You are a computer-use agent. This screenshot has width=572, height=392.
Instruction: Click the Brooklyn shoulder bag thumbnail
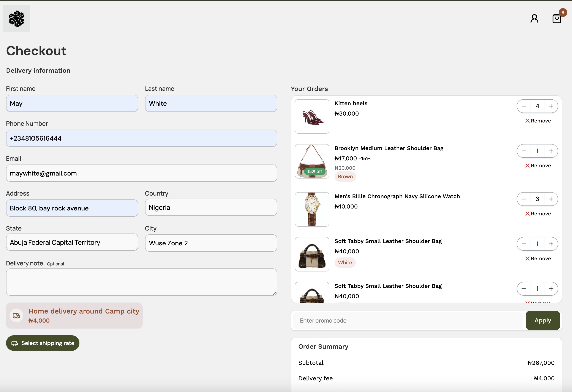312,161
